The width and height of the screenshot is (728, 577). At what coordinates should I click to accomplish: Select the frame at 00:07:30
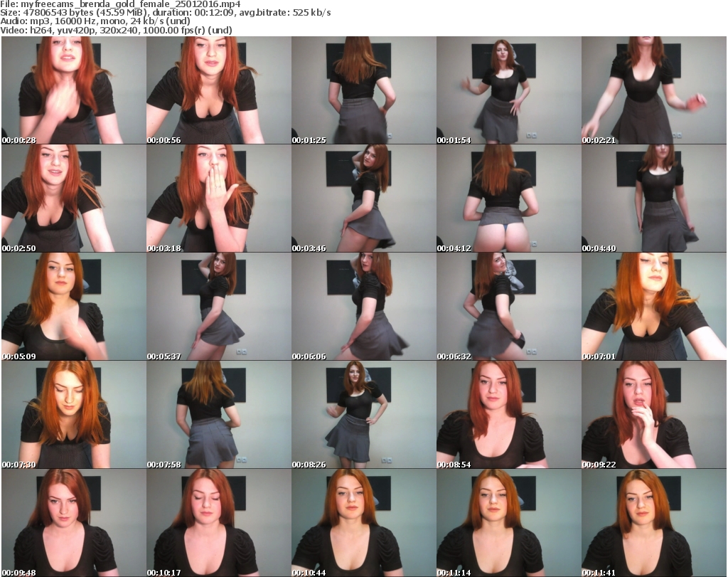[x=74, y=415]
